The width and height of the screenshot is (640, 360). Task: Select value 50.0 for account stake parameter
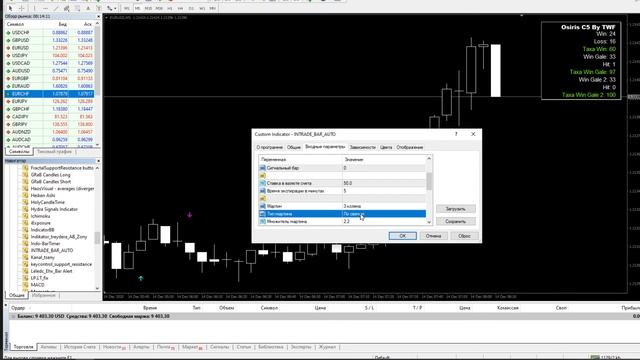click(384, 183)
